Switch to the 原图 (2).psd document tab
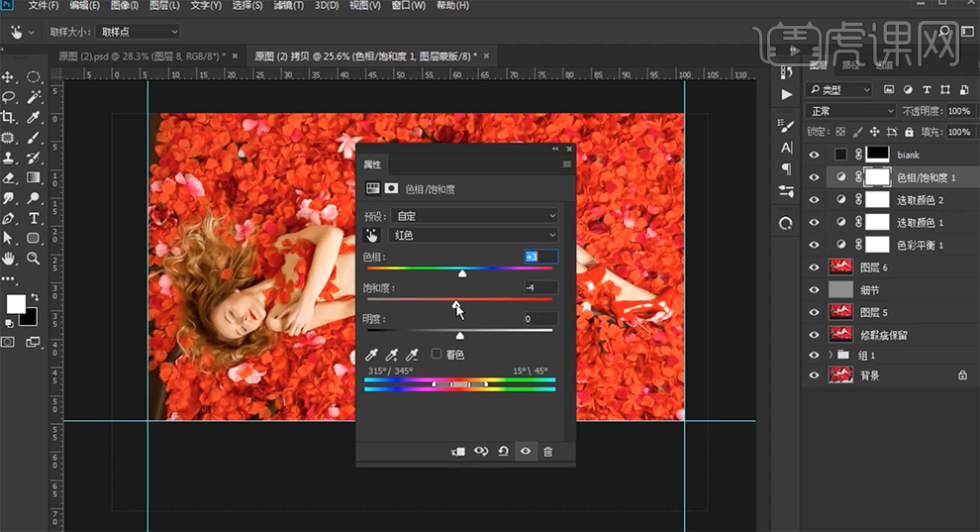This screenshot has width=980, height=532. [141, 55]
